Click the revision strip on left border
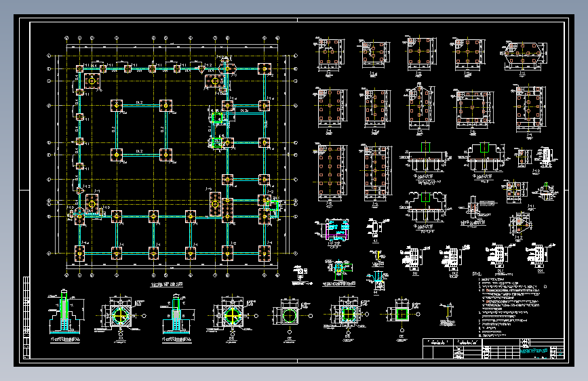The height and width of the screenshot is (381, 588). tap(26, 317)
